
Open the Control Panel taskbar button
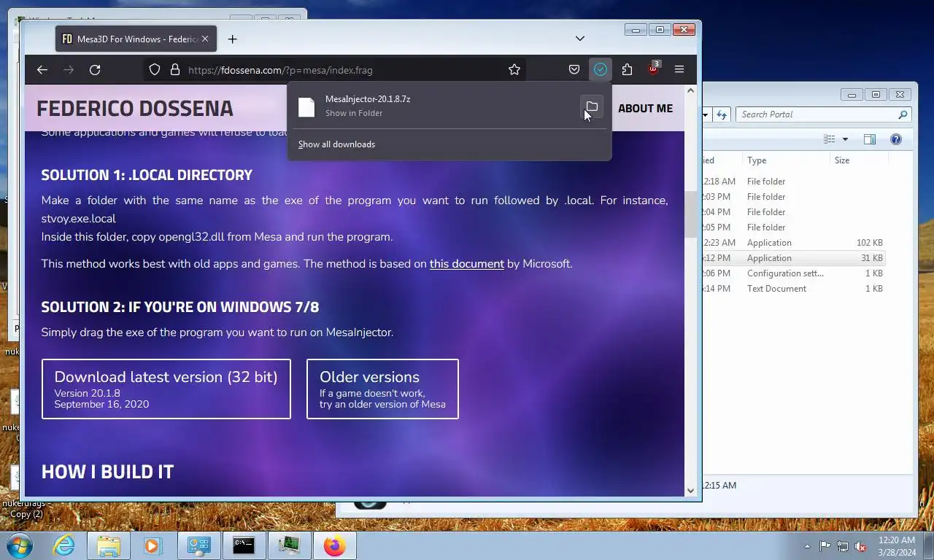click(198, 545)
